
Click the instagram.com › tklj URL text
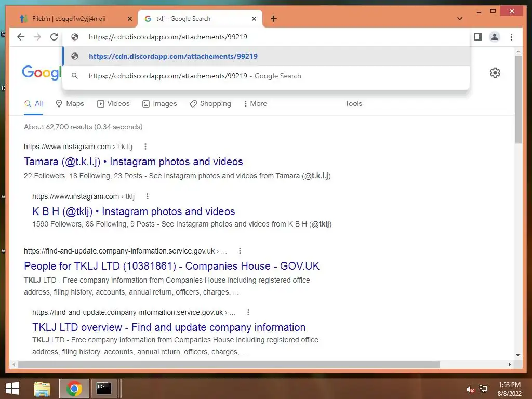(84, 196)
